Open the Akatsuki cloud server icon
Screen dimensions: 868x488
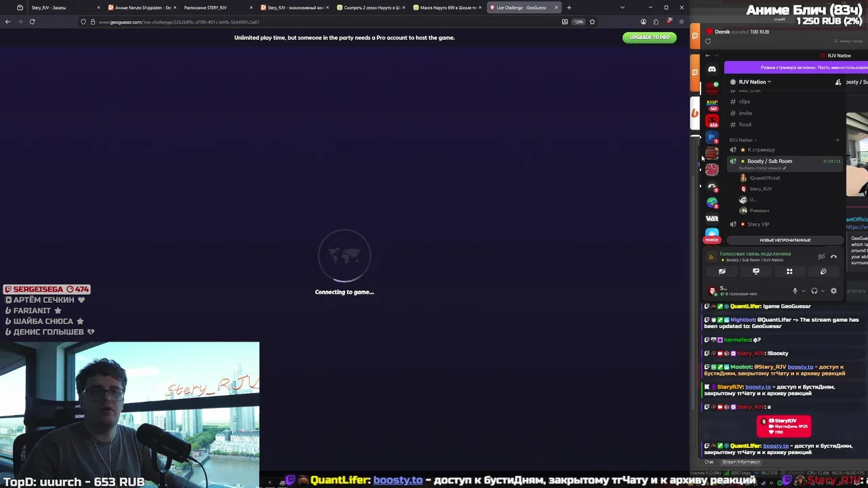[x=712, y=169]
